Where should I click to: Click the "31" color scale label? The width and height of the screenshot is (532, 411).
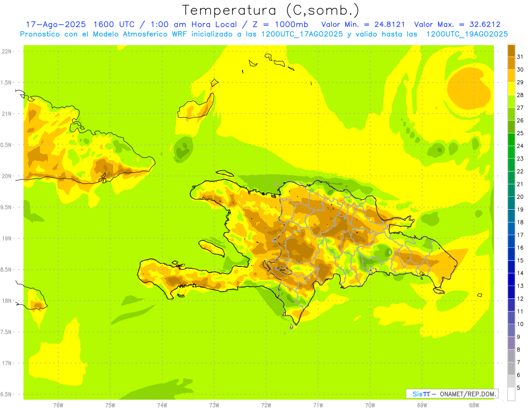click(520, 57)
